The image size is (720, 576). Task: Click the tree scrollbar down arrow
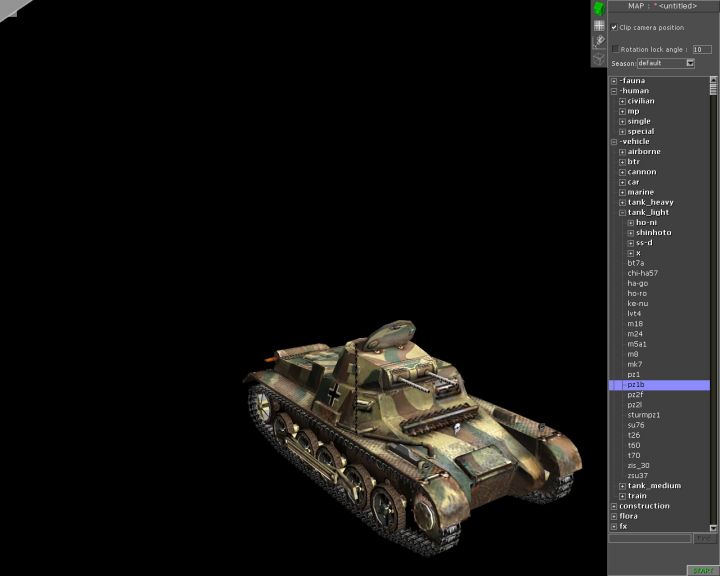coord(713,527)
